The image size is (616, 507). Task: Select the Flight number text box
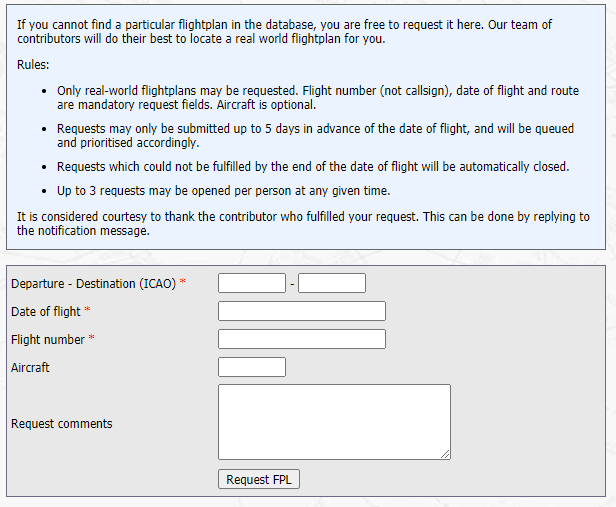[301, 339]
